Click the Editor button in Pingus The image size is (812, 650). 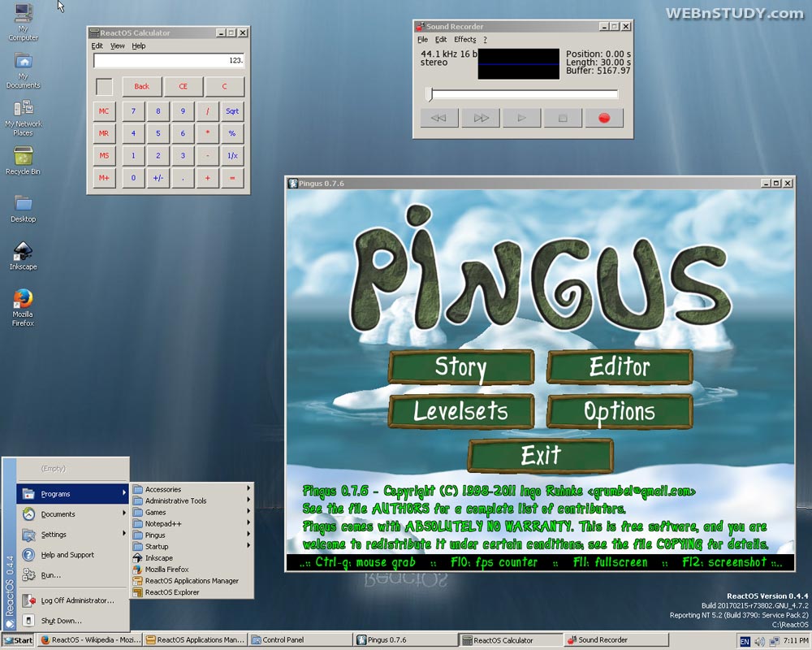click(620, 367)
